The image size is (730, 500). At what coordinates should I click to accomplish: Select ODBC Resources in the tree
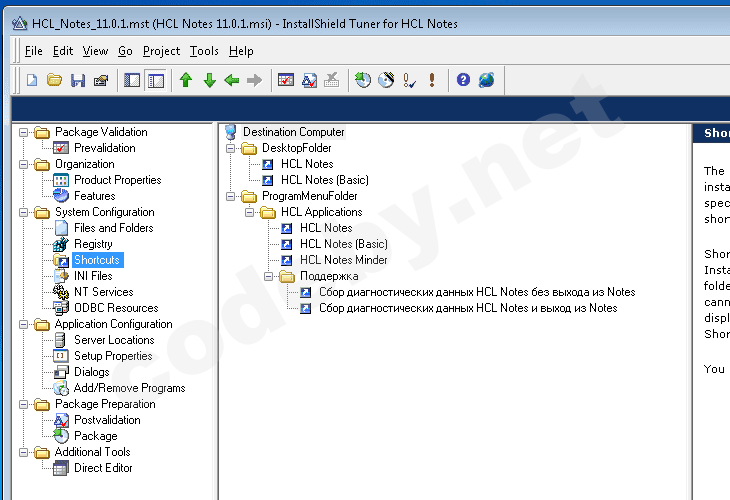click(x=116, y=308)
